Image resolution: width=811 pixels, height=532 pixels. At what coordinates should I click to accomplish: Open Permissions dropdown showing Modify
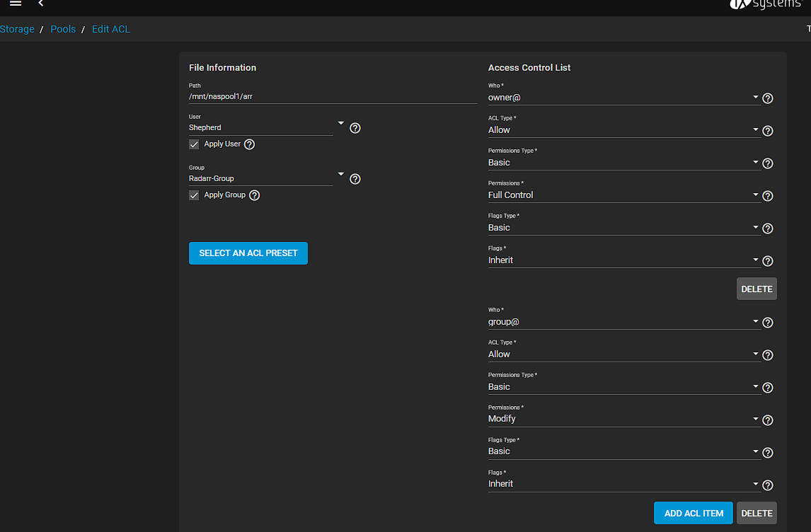click(x=623, y=420)
